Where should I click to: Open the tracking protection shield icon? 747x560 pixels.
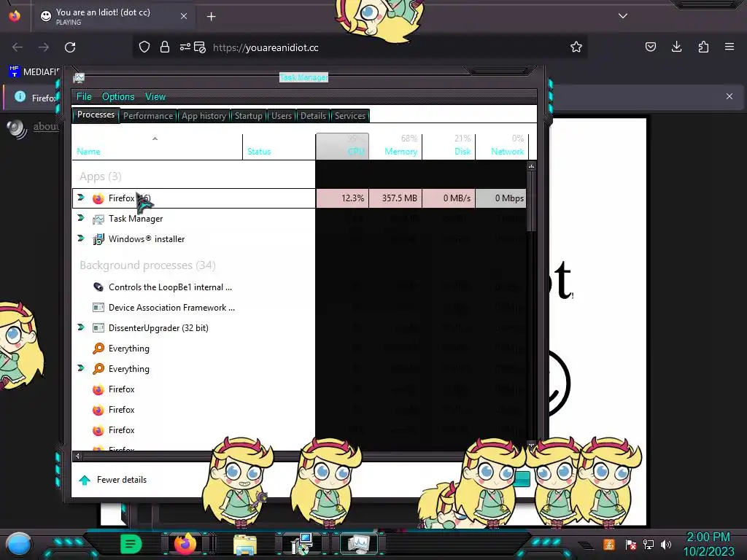click(x=144, y=47)
